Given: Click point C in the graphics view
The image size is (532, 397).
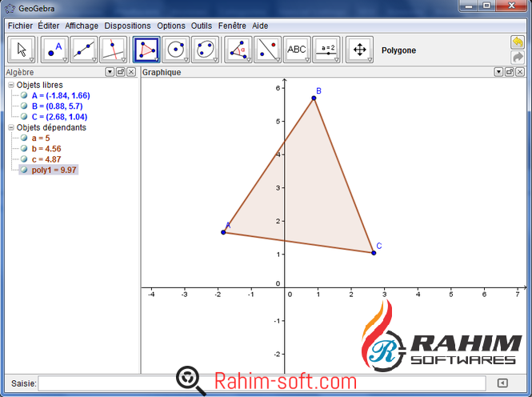Looking at the screenshot, I should (374, 253).
